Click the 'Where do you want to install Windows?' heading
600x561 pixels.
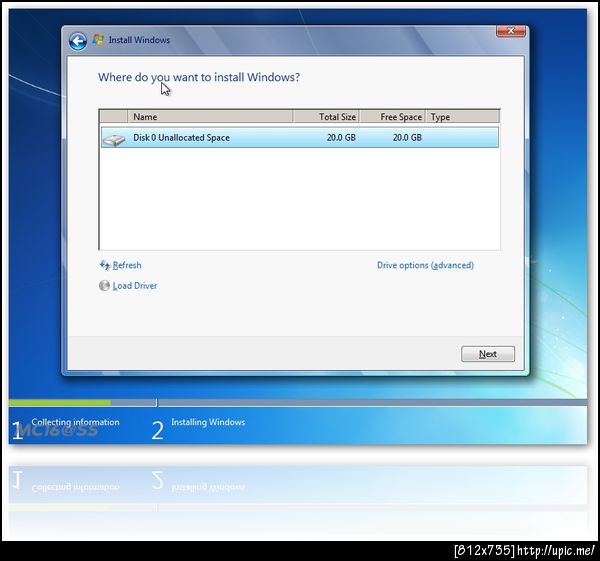(199, 77)
